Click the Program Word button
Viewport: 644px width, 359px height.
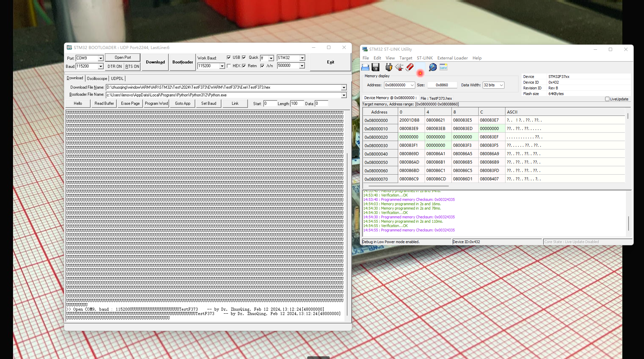pyautogui.click(x=156, y=103)
